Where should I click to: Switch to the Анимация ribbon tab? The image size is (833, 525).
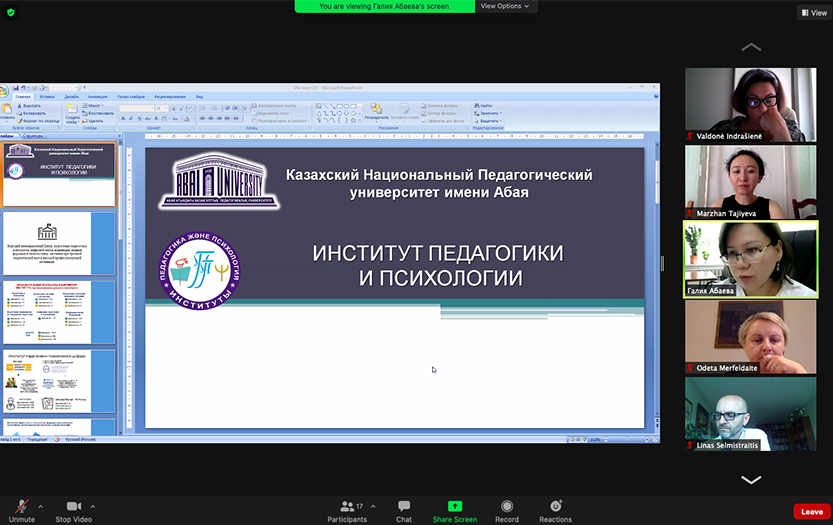click(97, 97)
